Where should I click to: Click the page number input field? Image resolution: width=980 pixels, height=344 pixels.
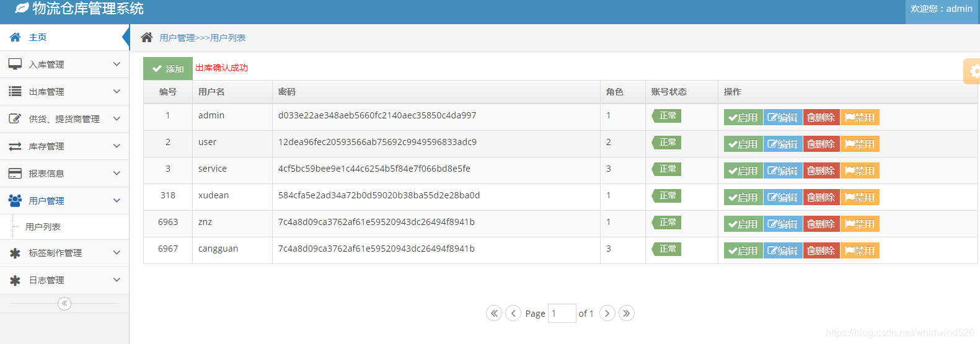coord(562,313)
